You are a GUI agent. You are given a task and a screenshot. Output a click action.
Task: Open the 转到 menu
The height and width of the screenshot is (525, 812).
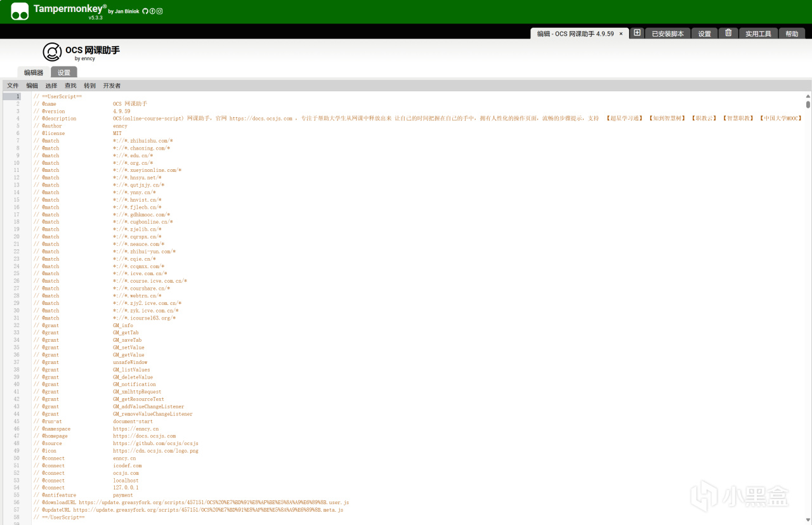tap(90, 86)
